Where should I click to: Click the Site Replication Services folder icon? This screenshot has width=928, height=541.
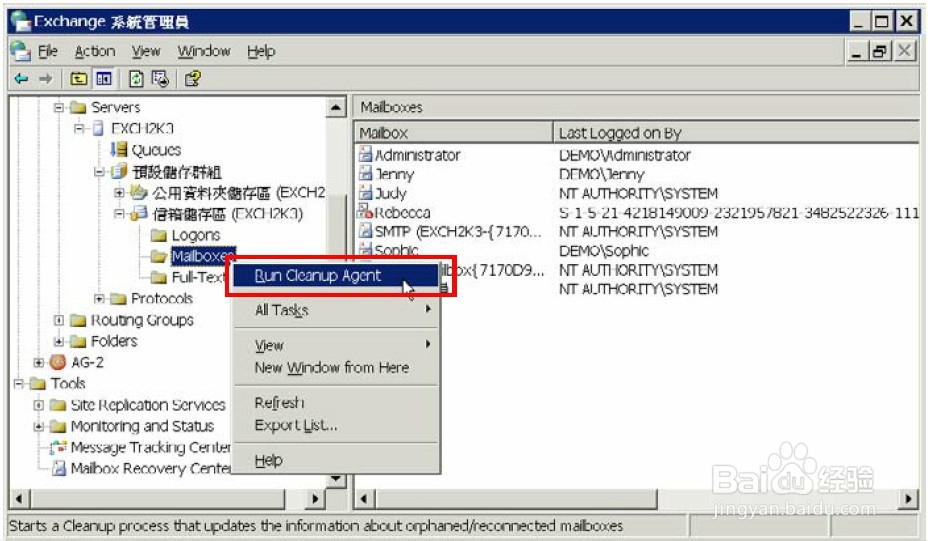58,405
